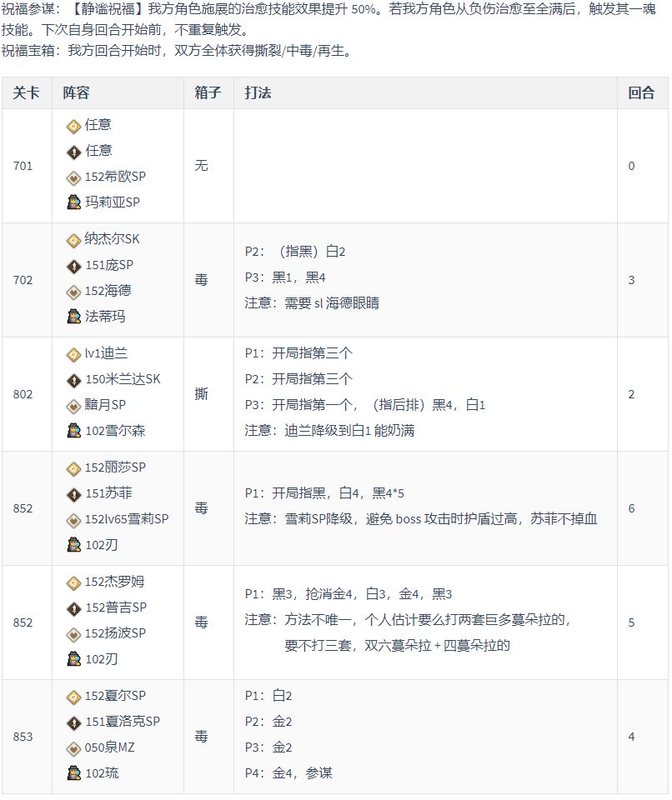Select the 关卡 column header
This screenshot has height=800, width=672.
pos(26,92)
